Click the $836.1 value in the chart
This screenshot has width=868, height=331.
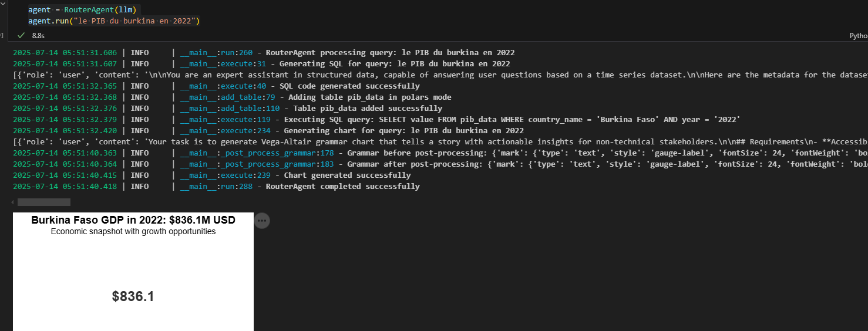click(x=133, y=296)
